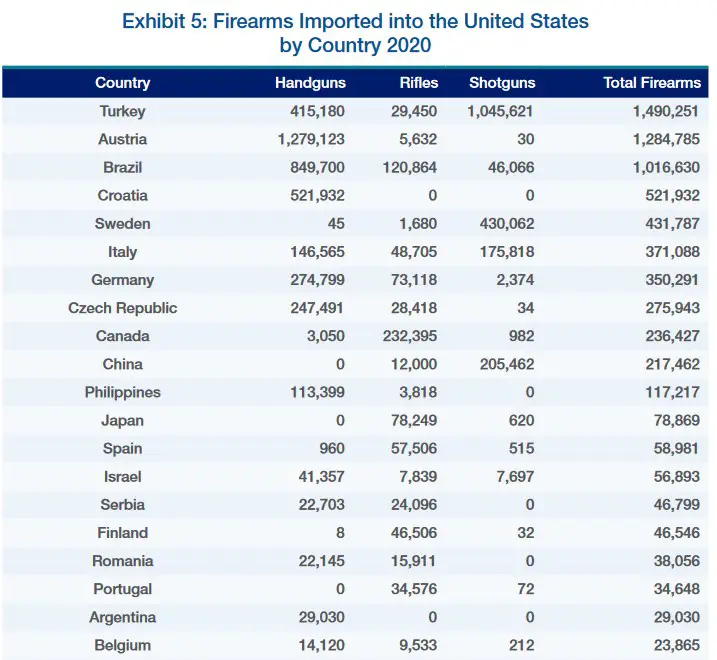The width and height of the screenshot is (717, 660).
Task: Click Canada's rifles value 232,395
Action: coord(410,336)
